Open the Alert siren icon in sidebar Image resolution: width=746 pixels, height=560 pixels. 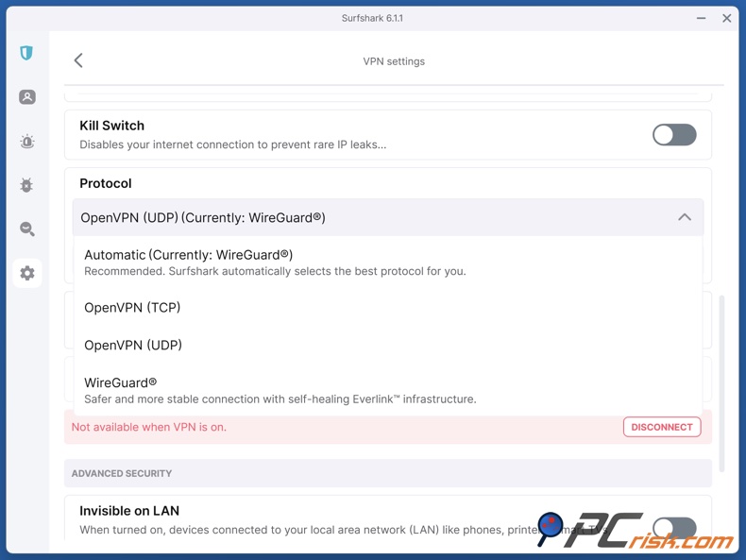coord(26,142)
